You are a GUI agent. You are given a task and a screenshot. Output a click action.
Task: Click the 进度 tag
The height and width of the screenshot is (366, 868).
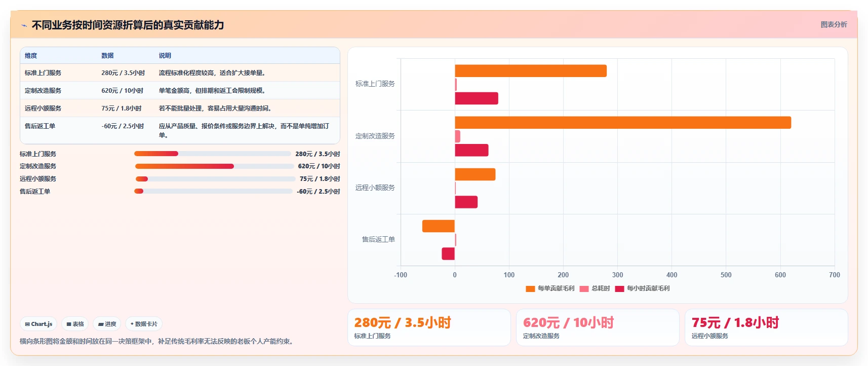click(107, 324)
